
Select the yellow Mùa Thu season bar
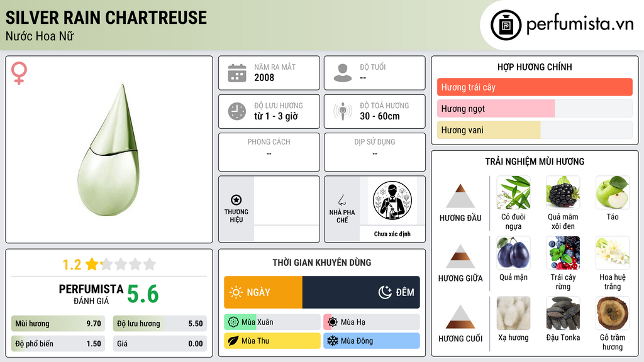point(272,341)
